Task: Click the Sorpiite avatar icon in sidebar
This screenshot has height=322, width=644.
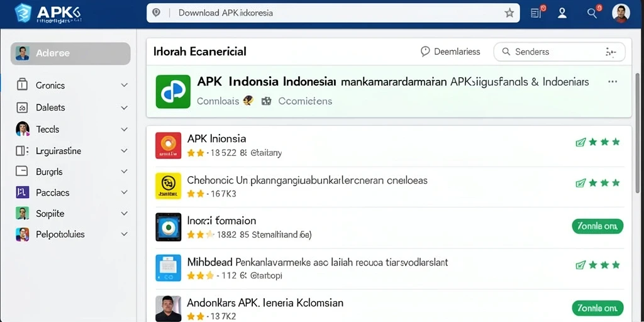Action: pyautogui.click(x=22, y=214)
